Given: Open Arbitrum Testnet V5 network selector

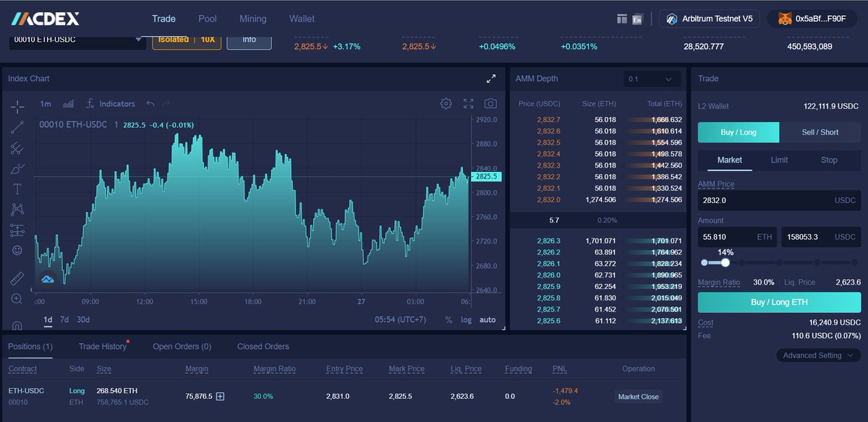Looking at the screenshot, I should pos(710,19).
